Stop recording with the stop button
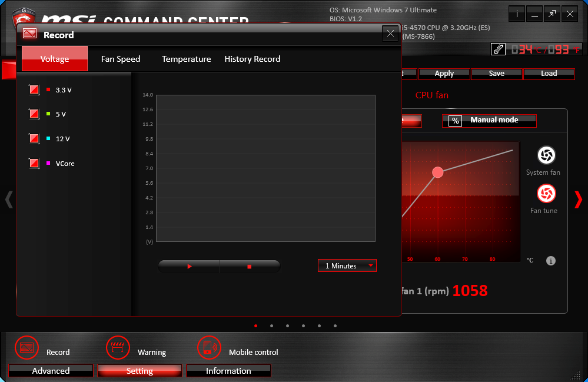 [x=250, y=266]
